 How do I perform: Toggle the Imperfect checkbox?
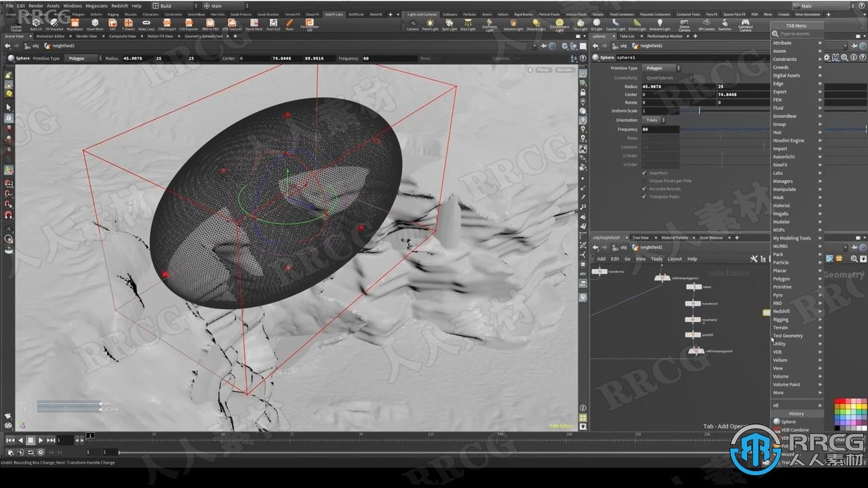(644, 173)
